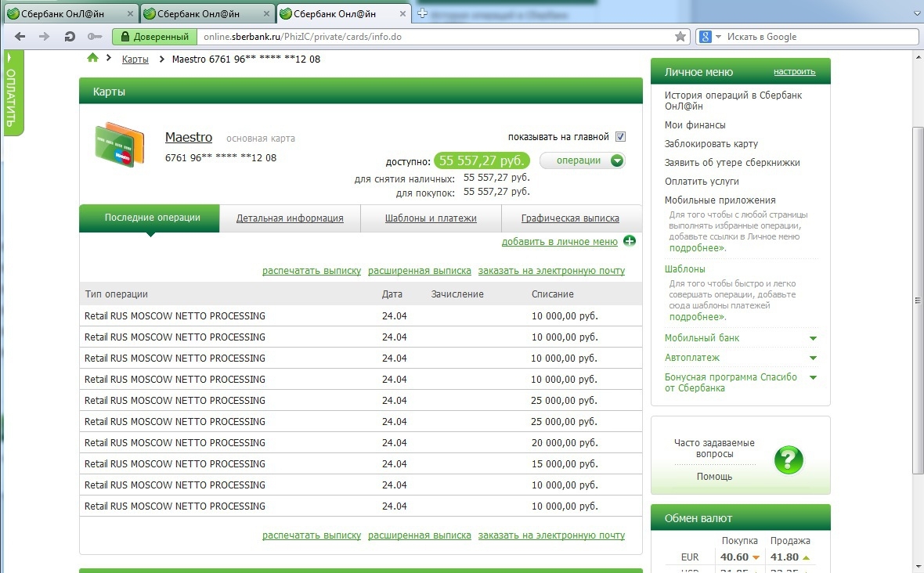The image size is (924, 573).
Task: Open the 'операции' dropdown button
Action: click(x=583, y=160)
